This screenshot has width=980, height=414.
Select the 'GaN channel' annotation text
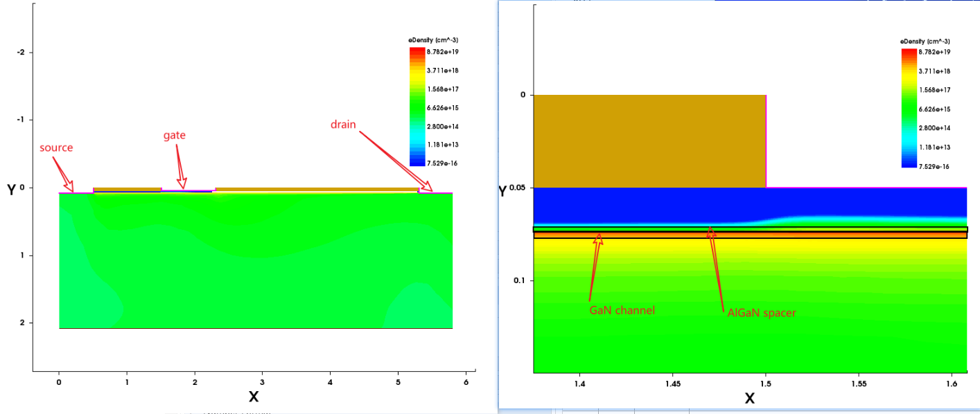621,311
